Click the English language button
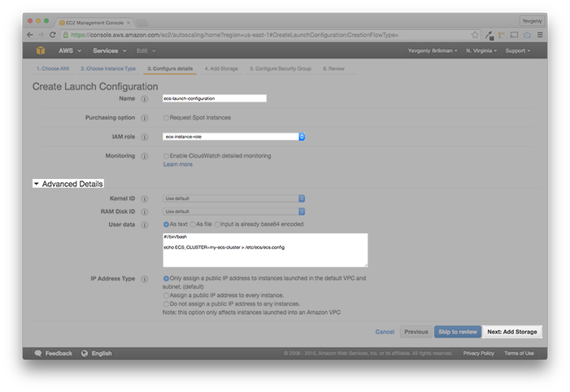Viewport: 570px width, 392px height. pos(97,353)
